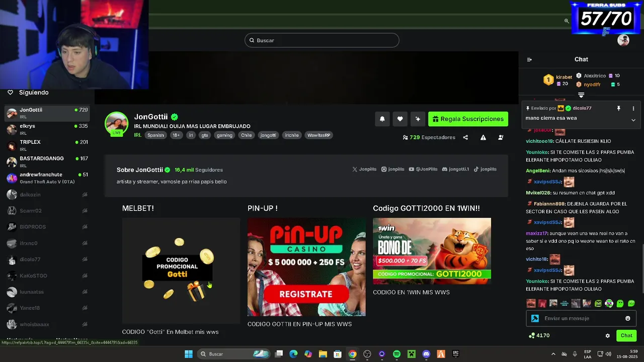644x362 pixels.
Task: Click the Spanish tag
Action: [x=155, y=135]
